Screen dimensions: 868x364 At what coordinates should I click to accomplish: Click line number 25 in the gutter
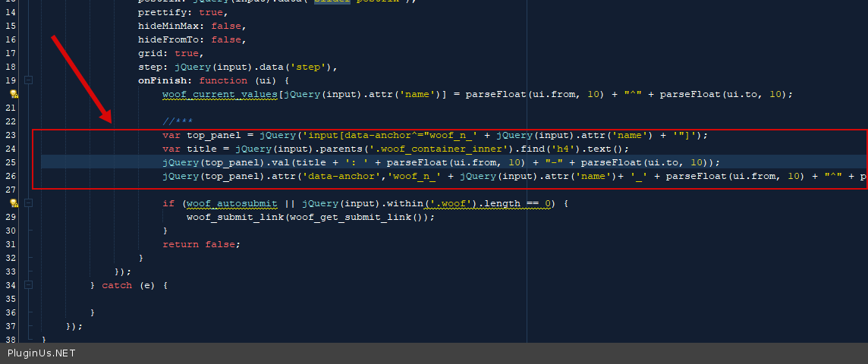[x=11, y=162]
